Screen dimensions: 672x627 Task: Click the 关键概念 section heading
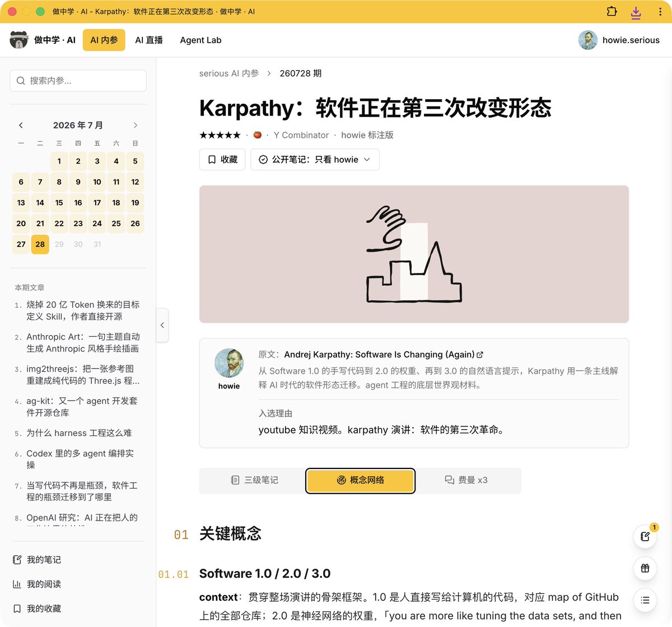(230, 533)
